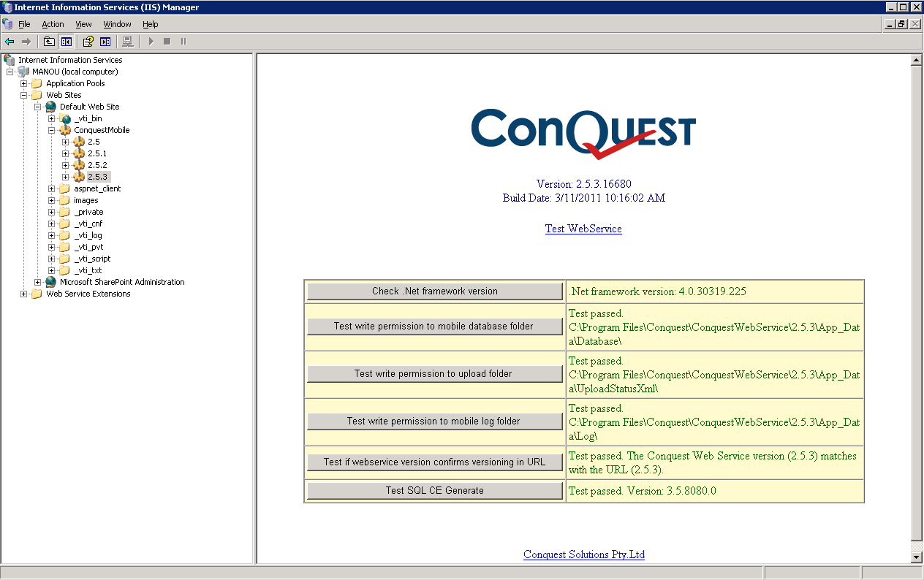Click the Microsoft SharePoint Administration globe icon

(51, 282)
